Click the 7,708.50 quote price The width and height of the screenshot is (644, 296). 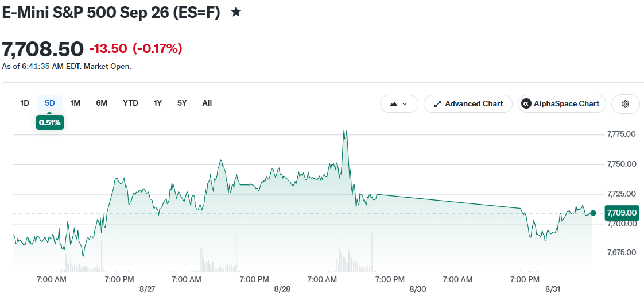click(x=43, y=49)
